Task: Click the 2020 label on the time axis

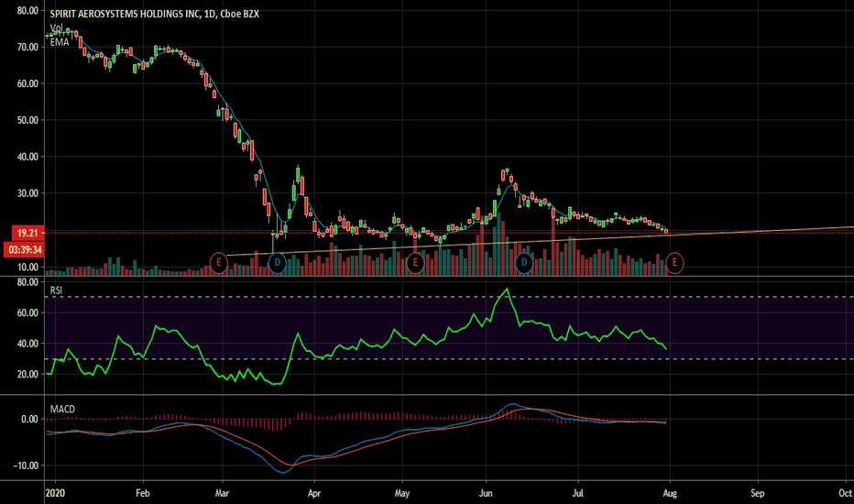Action: (x=55, y=493)
